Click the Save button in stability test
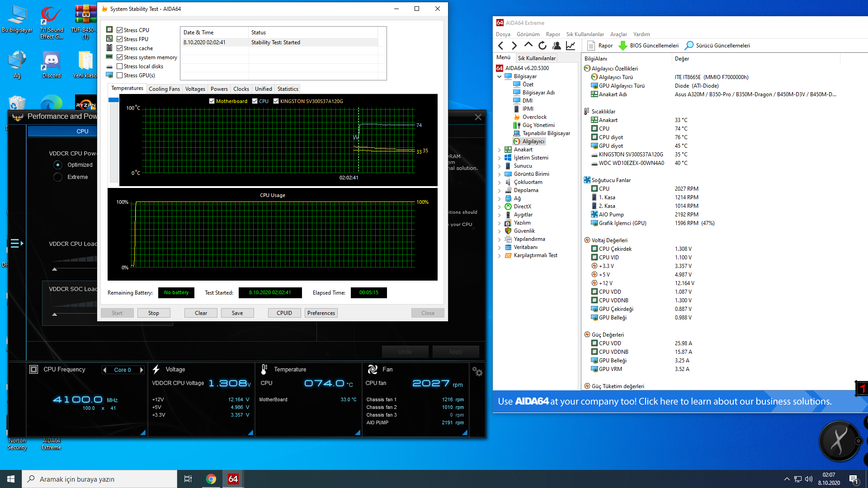This screenshot has height=488, width=868. (x=237, y=313)
